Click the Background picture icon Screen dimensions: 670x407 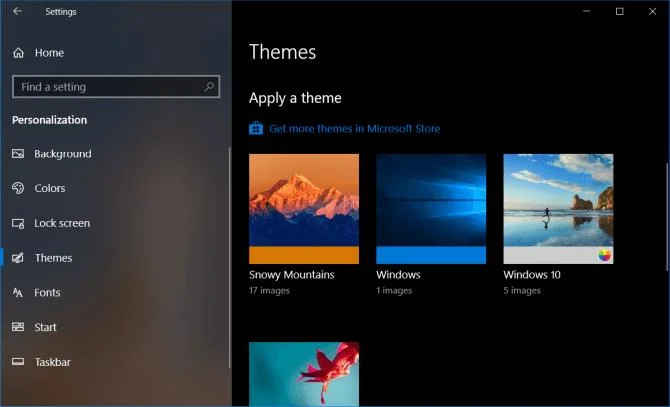(x=18, y=154)
